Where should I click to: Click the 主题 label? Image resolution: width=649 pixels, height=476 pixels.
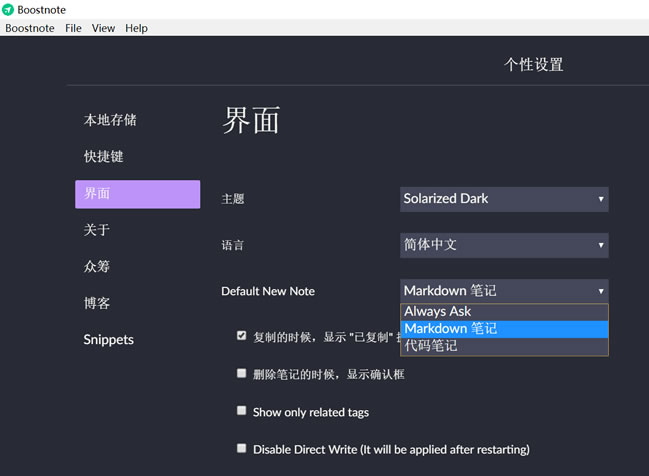tap(233, 199)
